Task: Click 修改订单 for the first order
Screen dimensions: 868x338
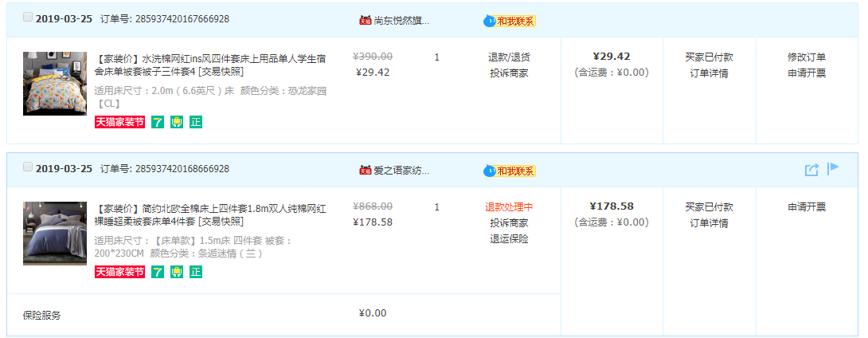Action: (x=807, y=57)
